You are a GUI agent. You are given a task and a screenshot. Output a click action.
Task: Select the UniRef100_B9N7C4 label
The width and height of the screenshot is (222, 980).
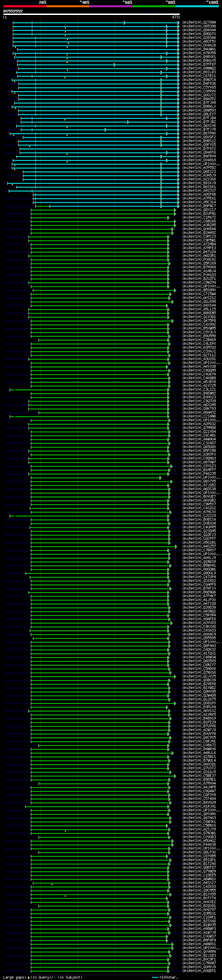pyautogui.click(x=199, y=80)
